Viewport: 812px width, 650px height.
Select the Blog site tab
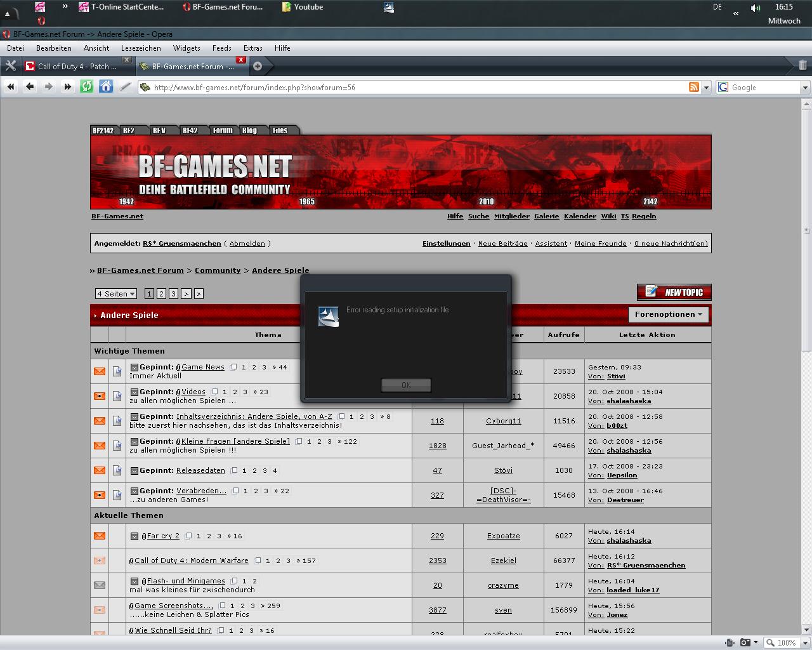[x=249, y=130]
